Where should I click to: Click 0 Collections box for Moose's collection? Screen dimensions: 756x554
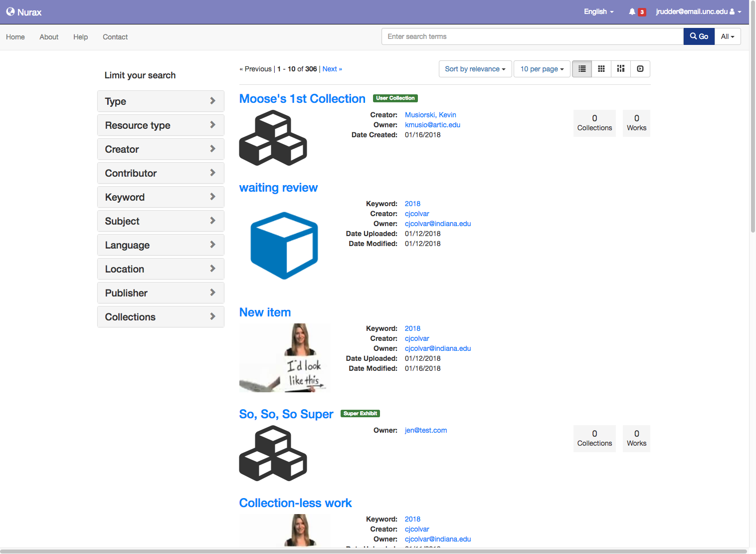[594, 123]
